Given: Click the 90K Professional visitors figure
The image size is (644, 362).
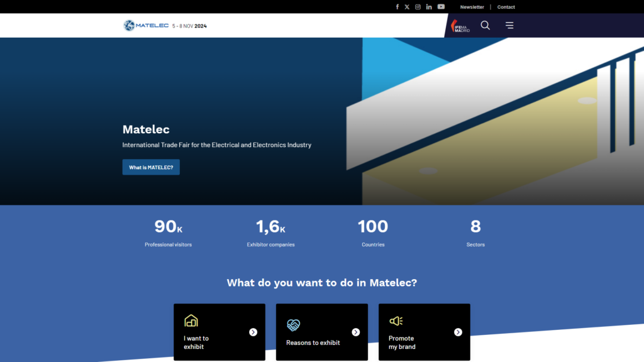Looking at the screenshot, I should [169, 233].
